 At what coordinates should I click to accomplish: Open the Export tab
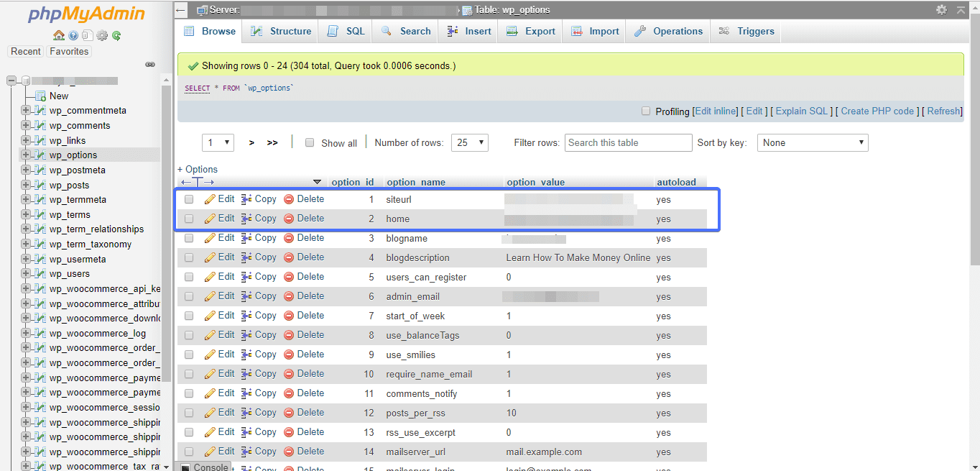(531, 31)
